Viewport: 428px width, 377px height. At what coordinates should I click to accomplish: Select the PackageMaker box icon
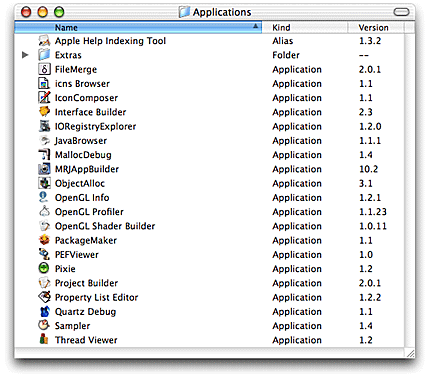[44, 240]
